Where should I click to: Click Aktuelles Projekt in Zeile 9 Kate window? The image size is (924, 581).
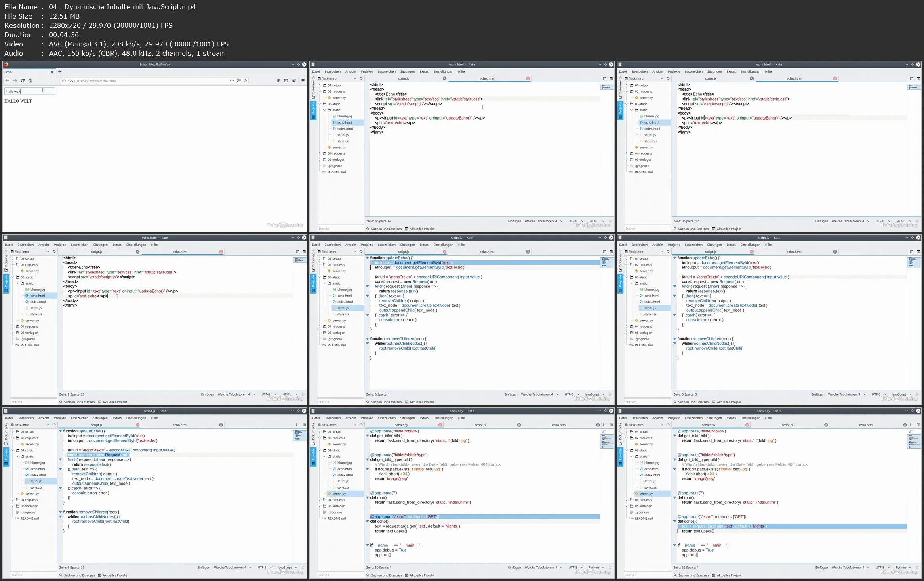tap(112, 402)
